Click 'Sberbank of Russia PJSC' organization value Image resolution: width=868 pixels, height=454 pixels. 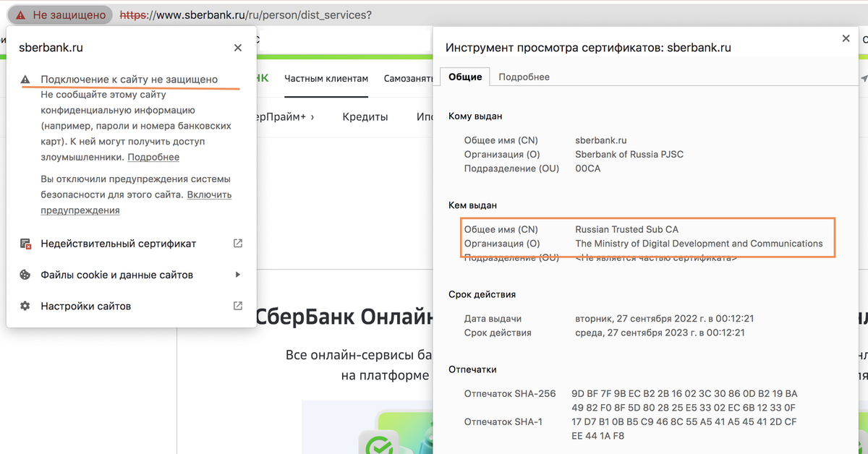(629, 154)
